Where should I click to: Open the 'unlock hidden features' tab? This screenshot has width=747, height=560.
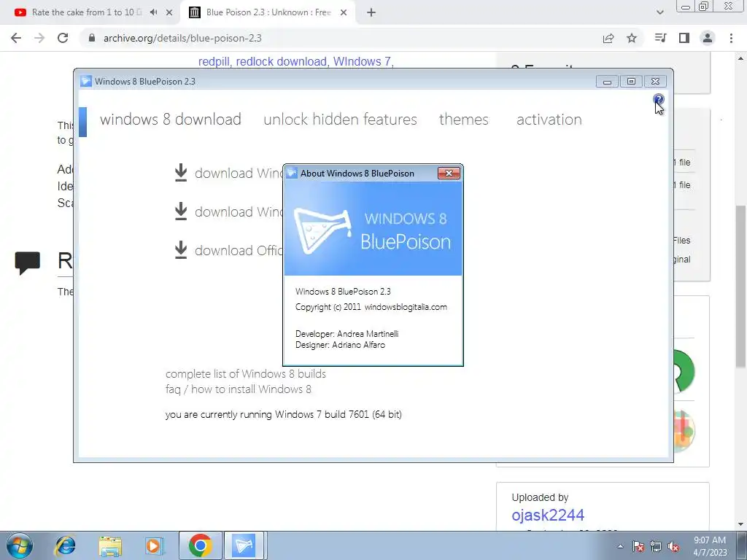(340, 120)
